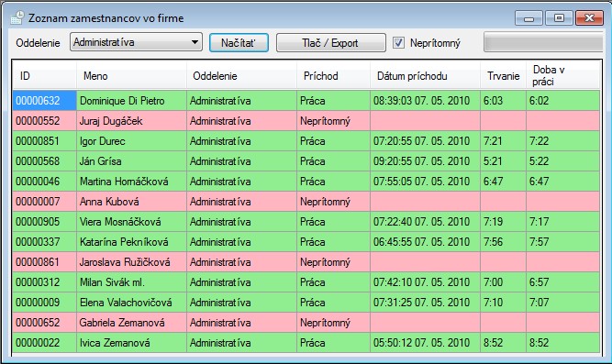Select the ID cell 00000312
The image size is (612, 364).
[x=44, y=282]
